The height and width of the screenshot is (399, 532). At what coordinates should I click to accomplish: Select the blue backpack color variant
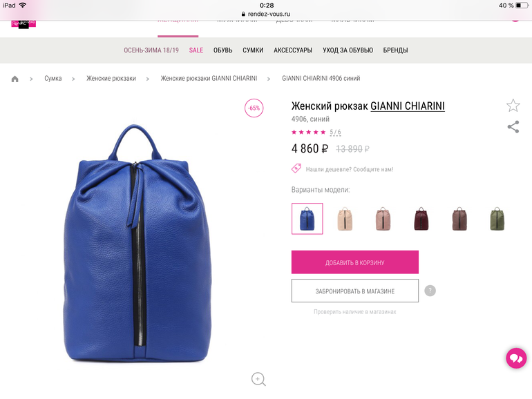click(x=307, y=219)
